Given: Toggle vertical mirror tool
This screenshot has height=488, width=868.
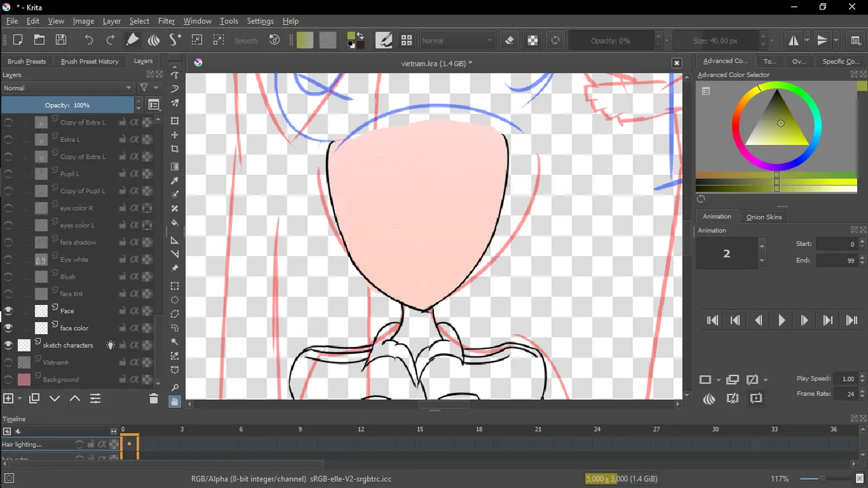Looking at the screenshot, I should coord(823,40).
